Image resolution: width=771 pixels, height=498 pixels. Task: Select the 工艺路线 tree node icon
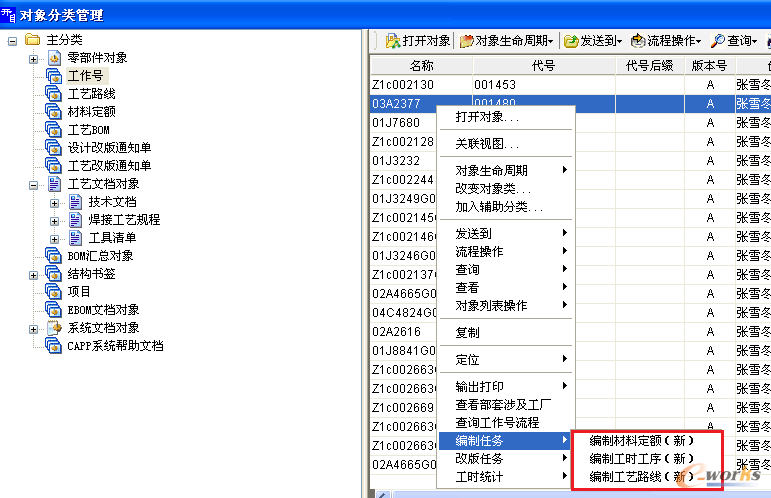point(54,93)
